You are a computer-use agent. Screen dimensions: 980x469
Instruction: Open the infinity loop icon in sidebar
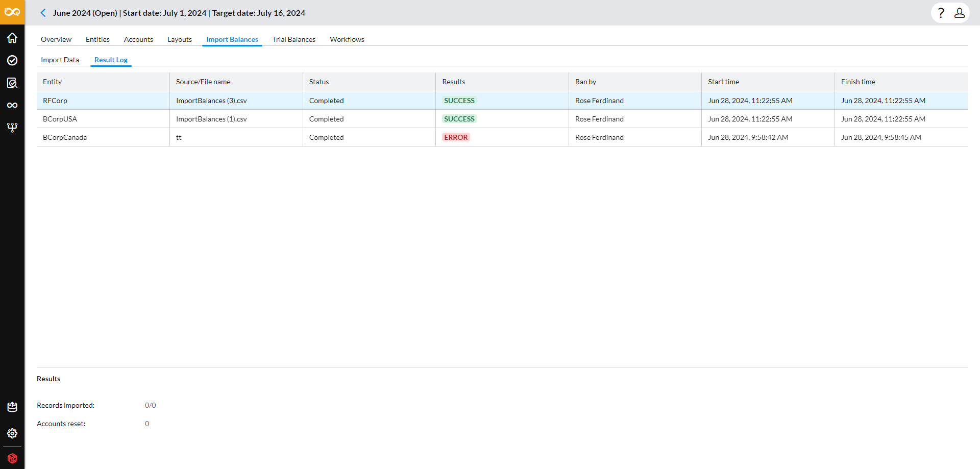click(x=12, y=105)
